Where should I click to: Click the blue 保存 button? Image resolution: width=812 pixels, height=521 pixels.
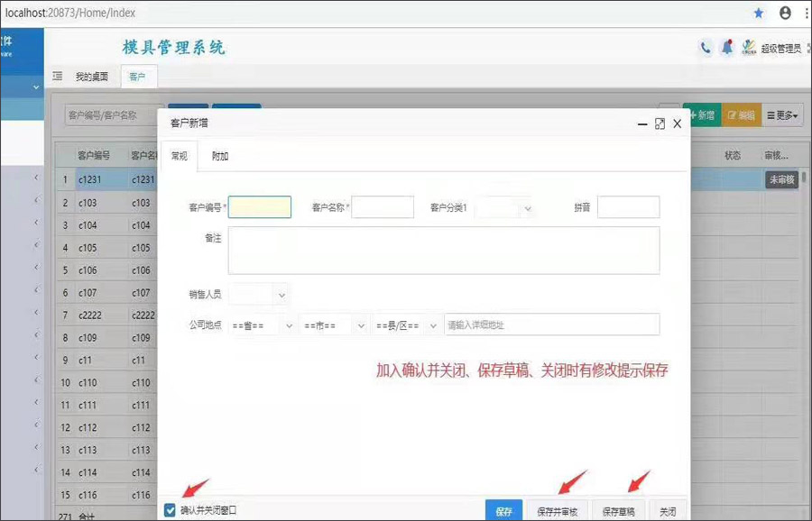point(503,511)
